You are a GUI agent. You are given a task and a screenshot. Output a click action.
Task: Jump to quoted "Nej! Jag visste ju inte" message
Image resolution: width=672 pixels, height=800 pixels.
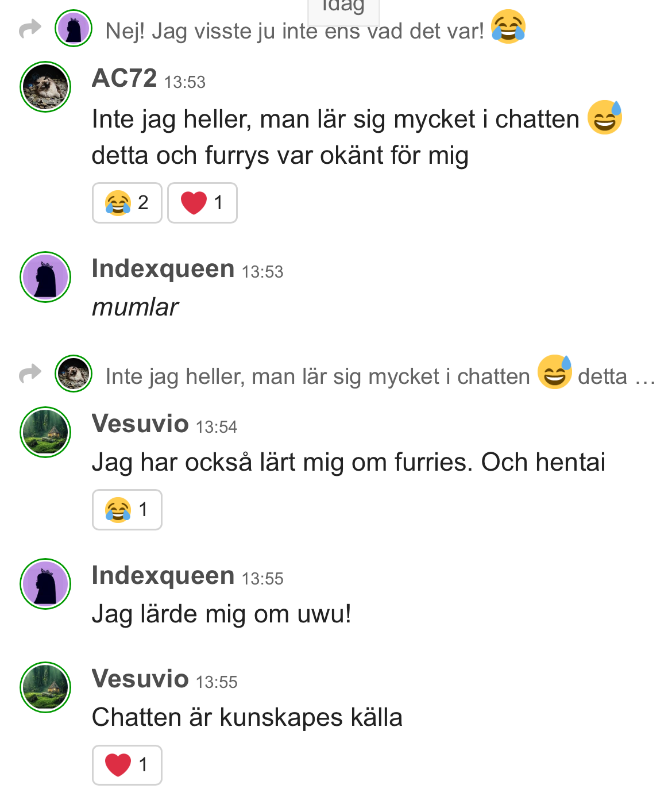[x=294, y=31]
